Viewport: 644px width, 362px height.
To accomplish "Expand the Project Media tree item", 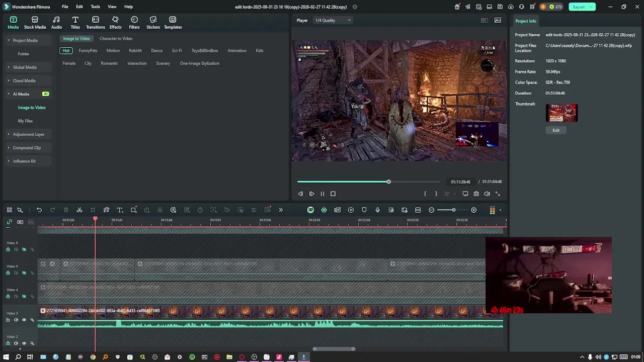I will click(x=9, y=40).
